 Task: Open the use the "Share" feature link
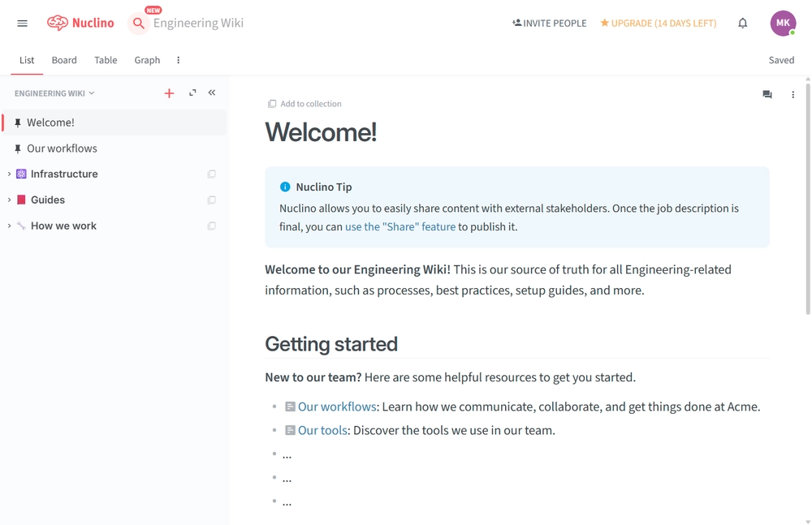400,226
